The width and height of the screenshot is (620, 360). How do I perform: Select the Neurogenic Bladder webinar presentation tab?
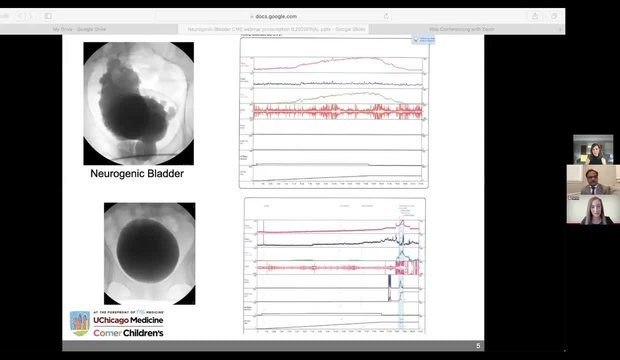[273, 29]
